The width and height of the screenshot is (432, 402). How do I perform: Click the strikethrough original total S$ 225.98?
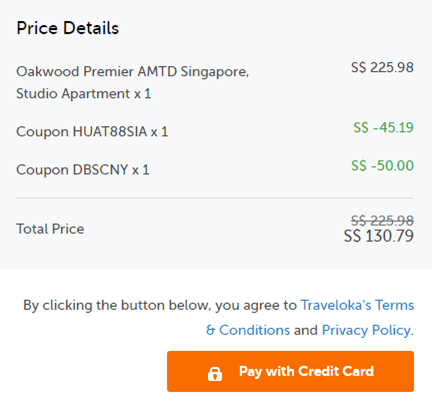[382, 220]
